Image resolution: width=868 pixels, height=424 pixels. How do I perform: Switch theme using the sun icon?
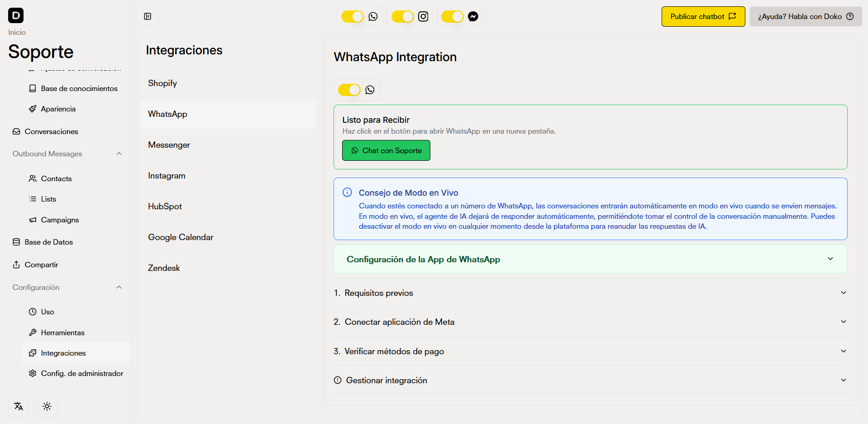[47, 406]
